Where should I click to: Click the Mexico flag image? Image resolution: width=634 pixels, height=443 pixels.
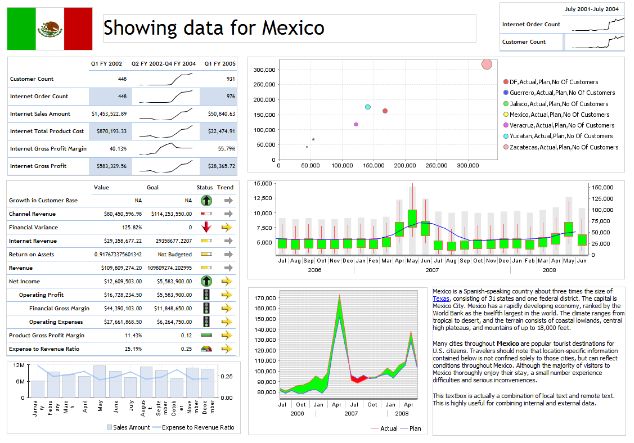click(x=49, y=29)
